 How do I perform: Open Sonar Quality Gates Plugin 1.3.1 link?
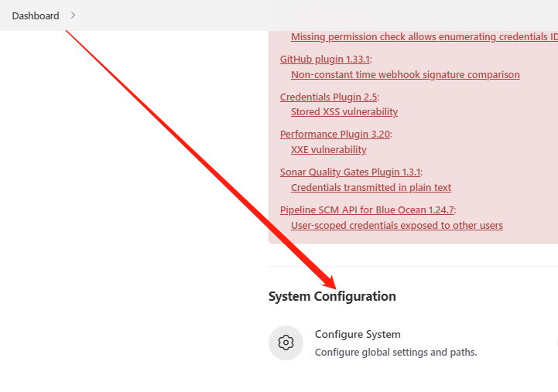click(x=350, y=172)
